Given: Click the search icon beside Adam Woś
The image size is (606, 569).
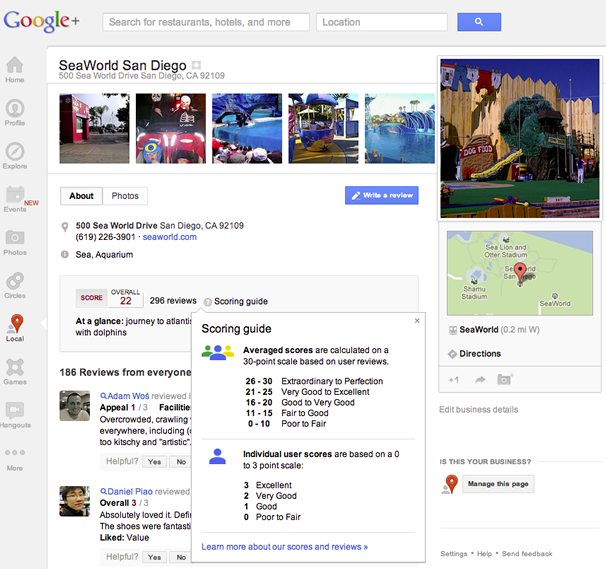Looking at the screenshot, I should (103, 396).
